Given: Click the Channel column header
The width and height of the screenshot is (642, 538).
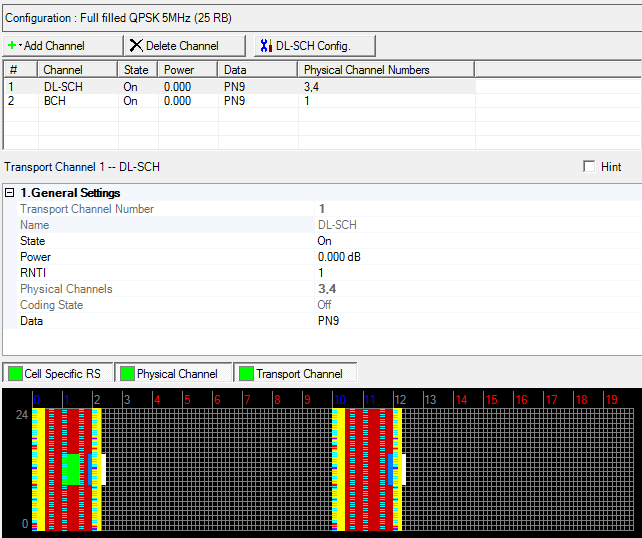Looking at the screenshot, I should tap(62, 70).
